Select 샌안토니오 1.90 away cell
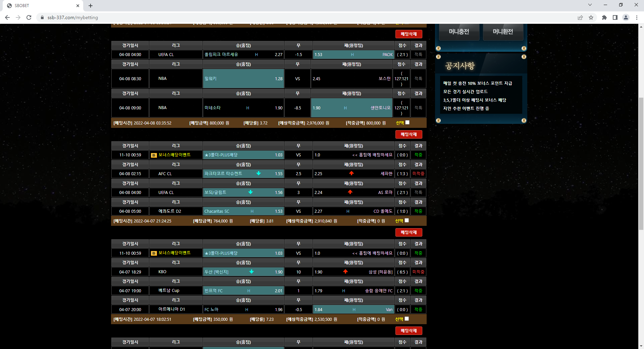Viewport: 644px width, 349px height. pos(352,108)
